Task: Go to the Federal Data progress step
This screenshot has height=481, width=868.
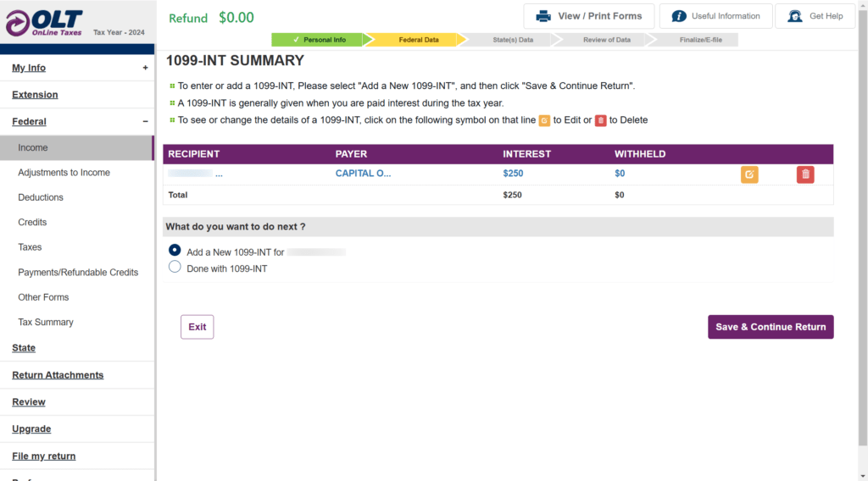Action: (x=418, y=40)
